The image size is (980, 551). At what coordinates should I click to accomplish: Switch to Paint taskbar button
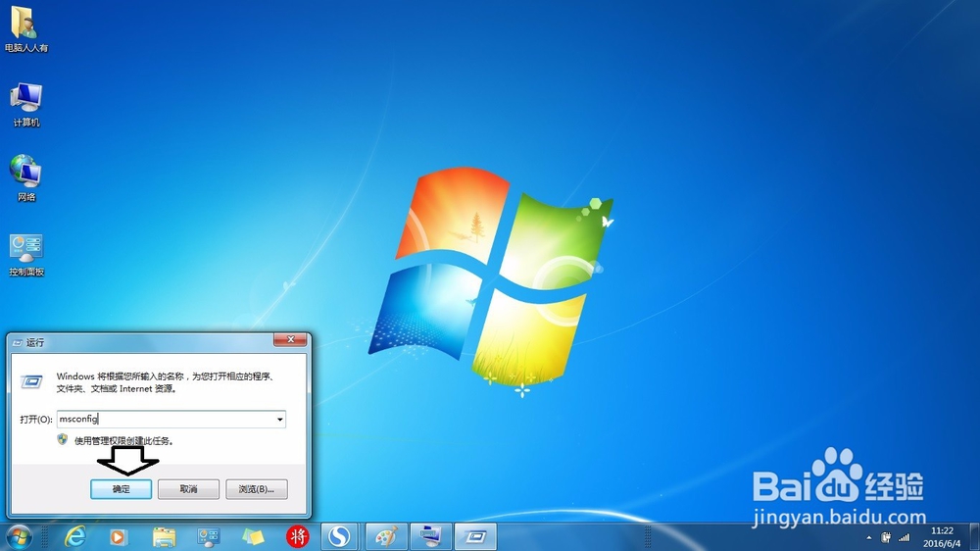(385, 536)
